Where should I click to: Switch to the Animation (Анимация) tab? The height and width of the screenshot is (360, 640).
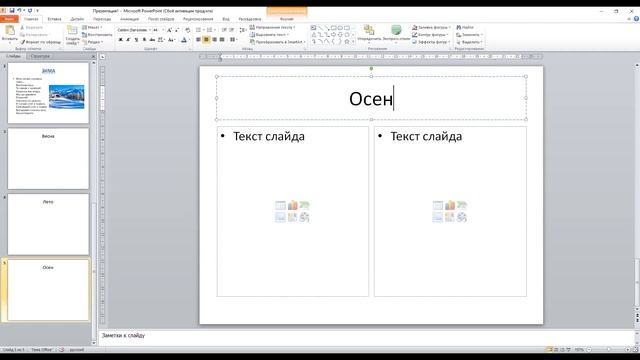[129, 19]
